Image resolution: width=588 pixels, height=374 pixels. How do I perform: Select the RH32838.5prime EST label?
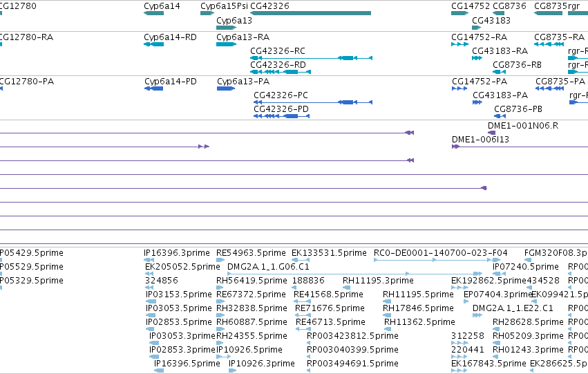pos(252,309)
